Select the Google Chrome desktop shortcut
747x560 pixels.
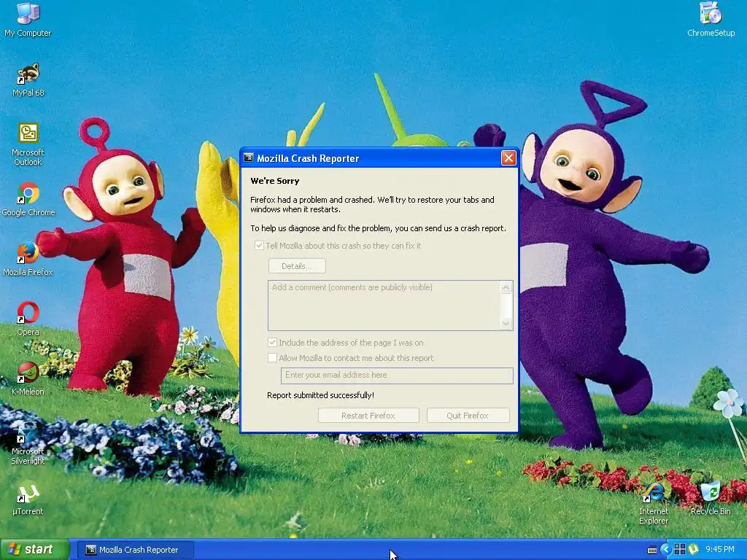point(28,198)
